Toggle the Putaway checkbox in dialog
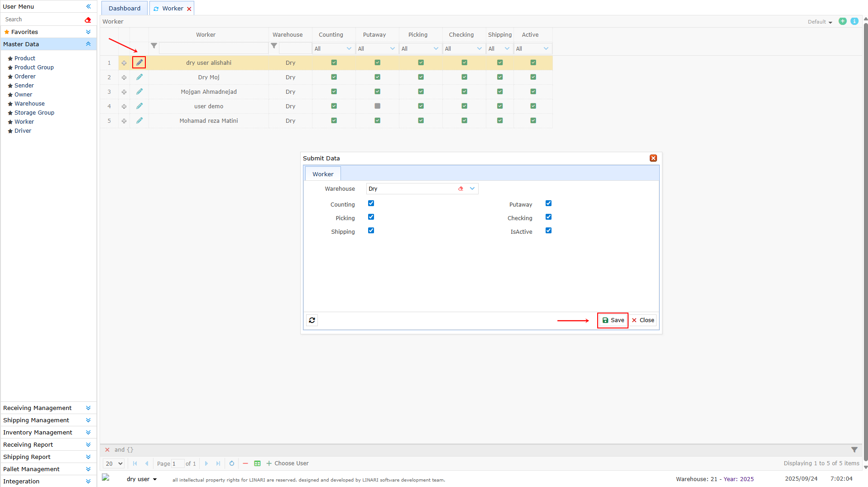This screenshot has width=868, height=487. coord(548,203)
